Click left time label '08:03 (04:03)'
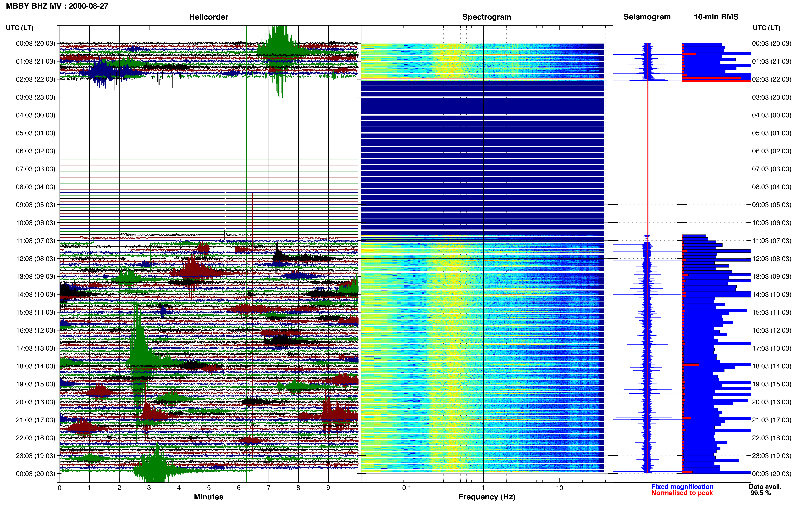The image size is (812, 508). coord(36,187)
